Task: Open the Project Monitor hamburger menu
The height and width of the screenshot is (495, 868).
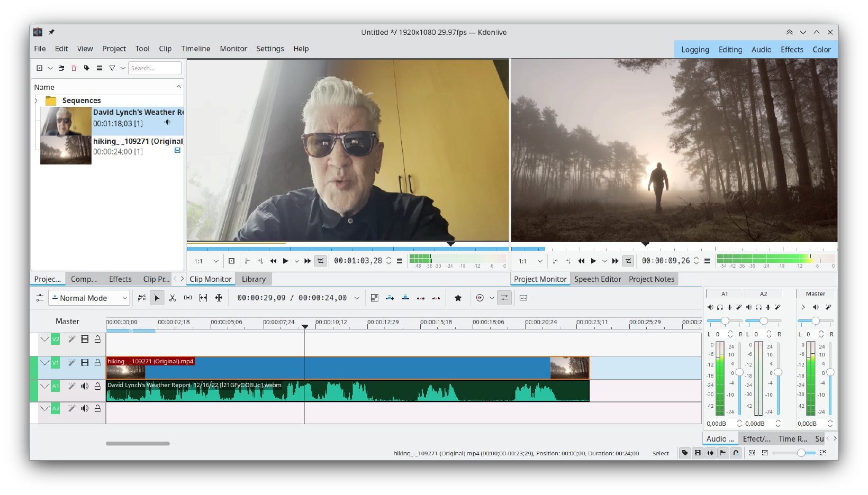Action: (707, 261)
